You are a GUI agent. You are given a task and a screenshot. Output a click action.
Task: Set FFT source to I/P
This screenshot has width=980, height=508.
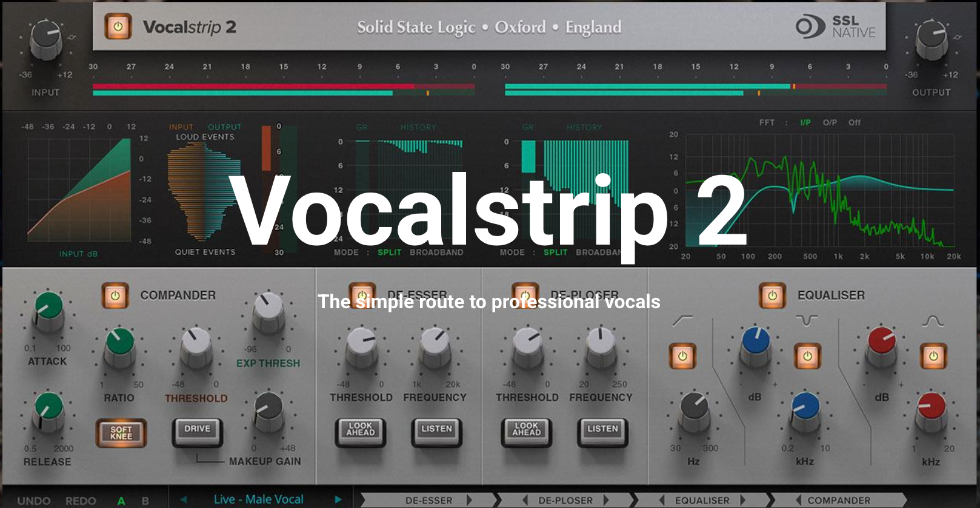coord(805,122)
